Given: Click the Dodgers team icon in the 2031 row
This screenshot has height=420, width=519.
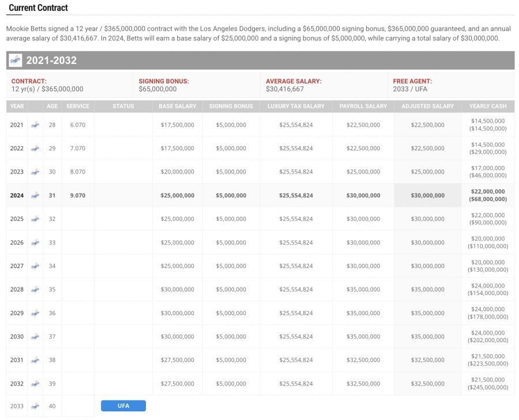Looking at the screenshot, I should 35,360.
